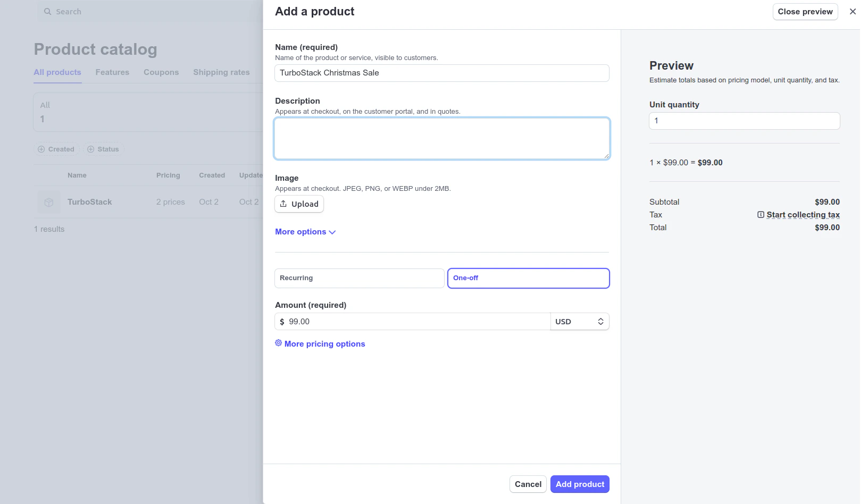Click the plus icon on the Created filter

click(41, 149)
